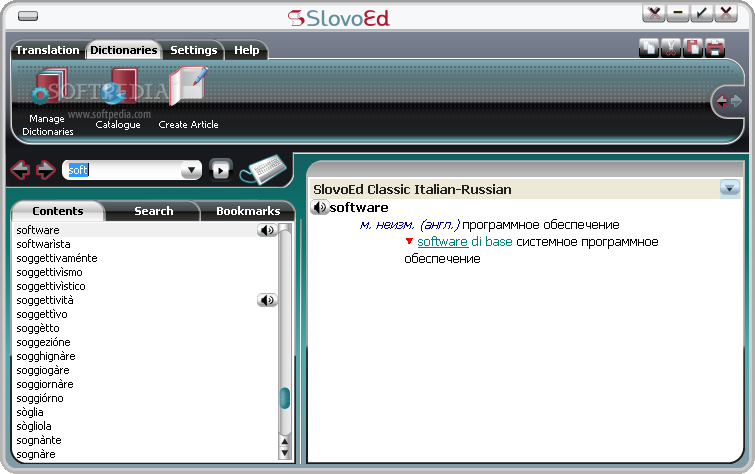Switch to the Translation tab
The image size is (755, 474).
(47, 50)
